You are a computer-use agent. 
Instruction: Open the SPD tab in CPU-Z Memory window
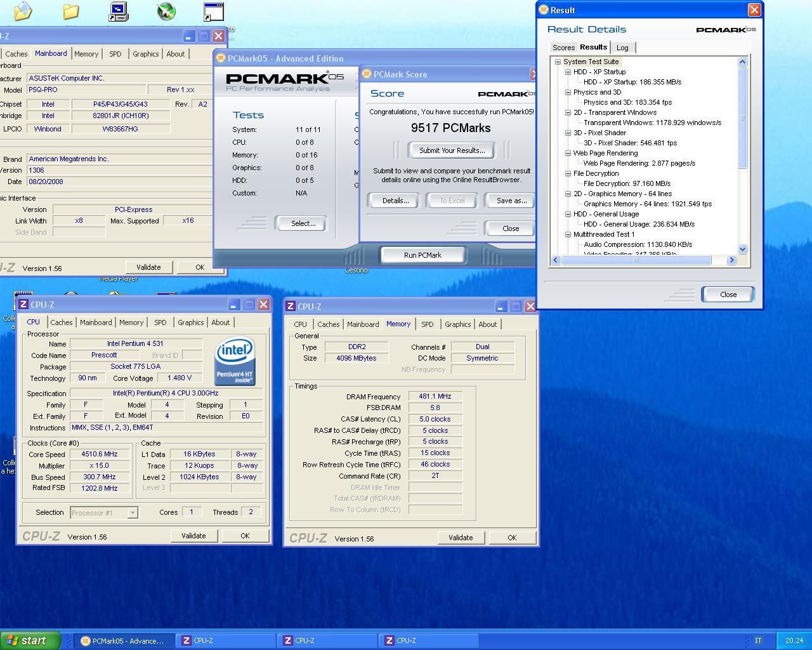[428, 324]
